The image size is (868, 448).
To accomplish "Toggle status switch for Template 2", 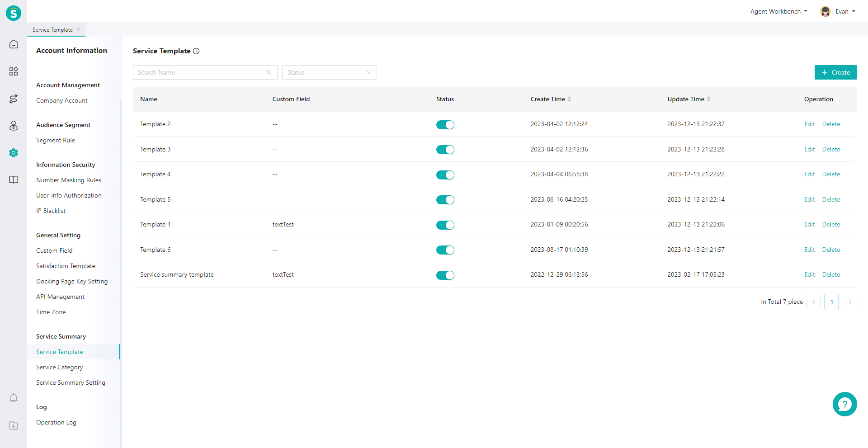I will click(445, 125).
